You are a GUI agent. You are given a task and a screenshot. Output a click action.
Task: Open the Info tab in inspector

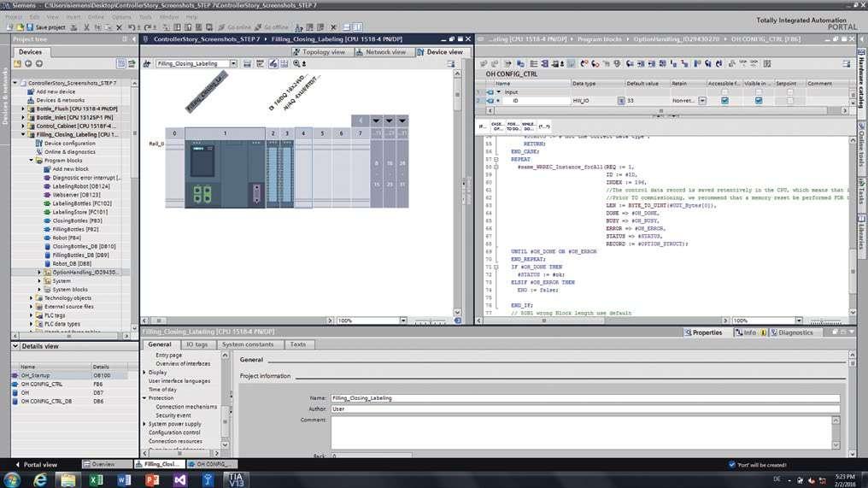[x=749, y=332]
